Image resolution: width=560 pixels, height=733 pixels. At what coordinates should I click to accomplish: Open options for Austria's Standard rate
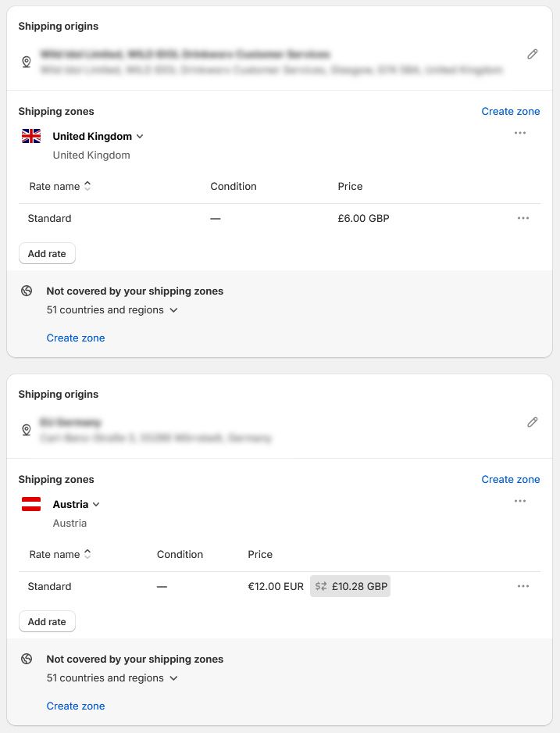point(523,586)
